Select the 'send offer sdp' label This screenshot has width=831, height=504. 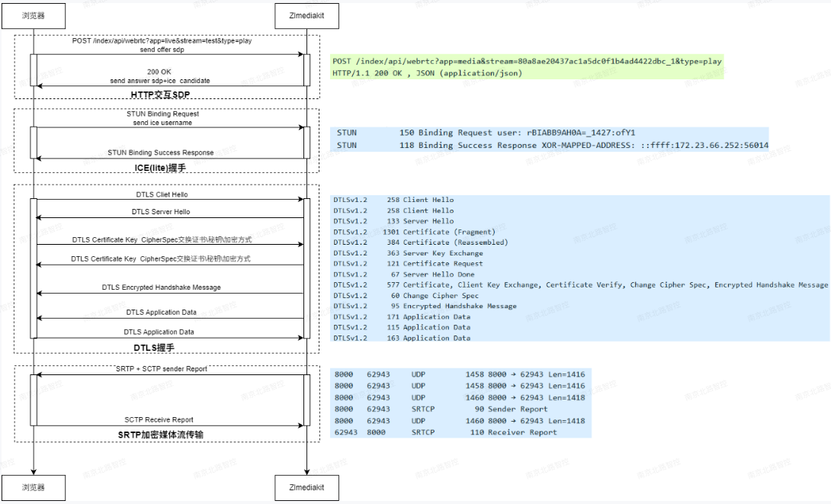[162, 50]
